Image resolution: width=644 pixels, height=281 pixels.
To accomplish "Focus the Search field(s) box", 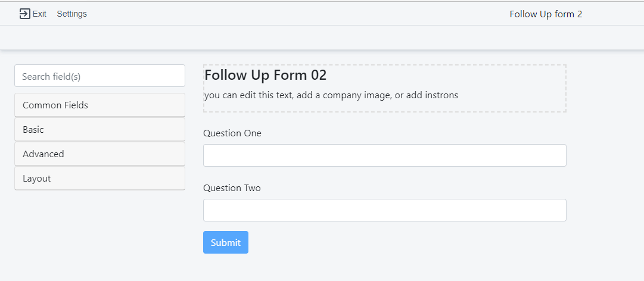I will pyautogui.click(x=99, y=76).
